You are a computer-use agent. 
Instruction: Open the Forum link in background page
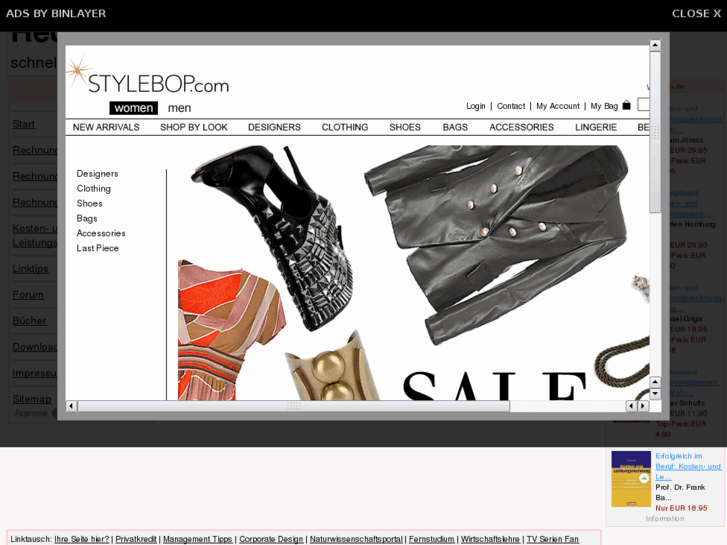coord(28,295)
